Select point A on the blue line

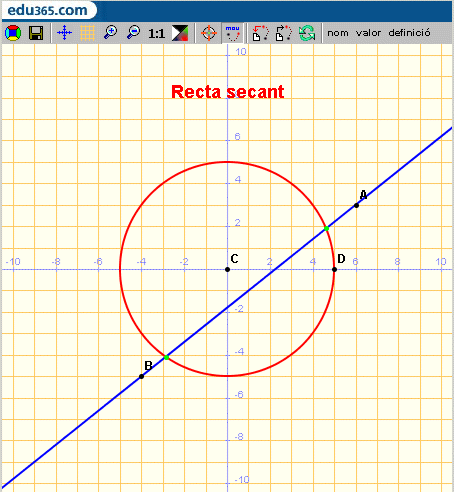point(356,205)
